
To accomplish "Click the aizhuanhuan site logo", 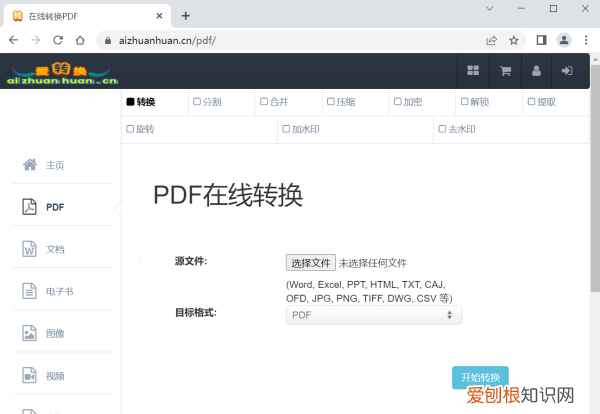I will 62,73.
